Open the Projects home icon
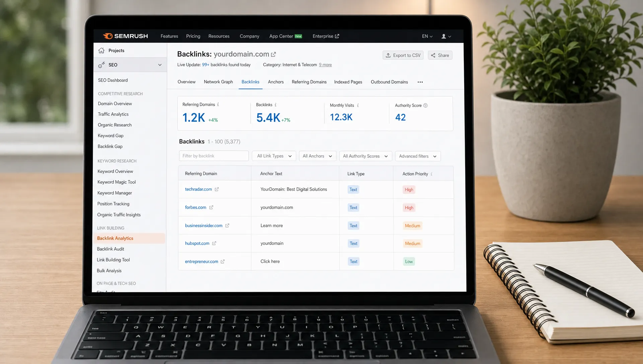 pos(101,51)
